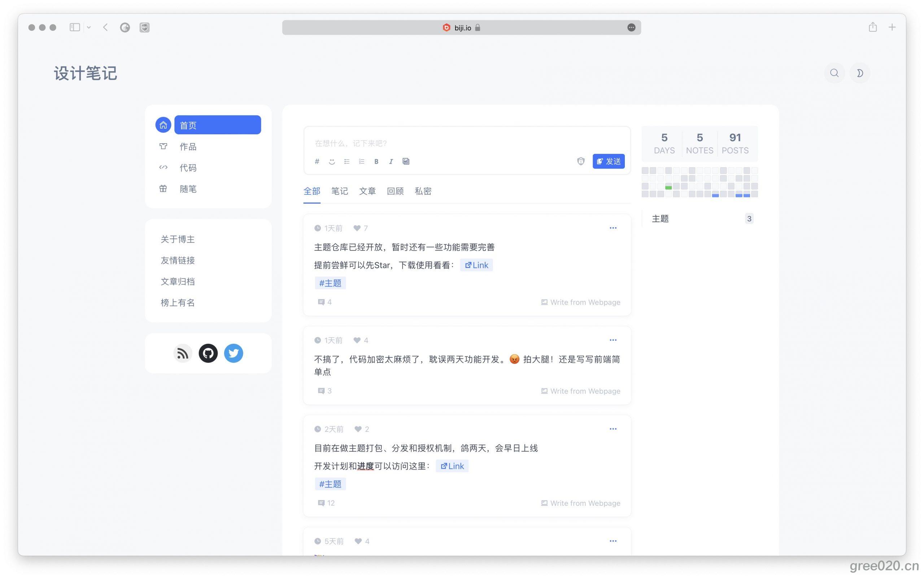Toggle private note shield icon
The height and width of the screenshot is (578, 924).
click(x=581, y=161)
